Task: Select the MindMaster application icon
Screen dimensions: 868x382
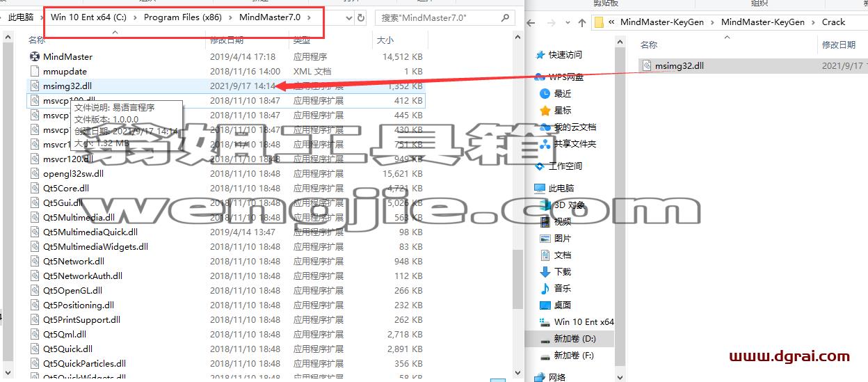Action: tap(35, 56)
